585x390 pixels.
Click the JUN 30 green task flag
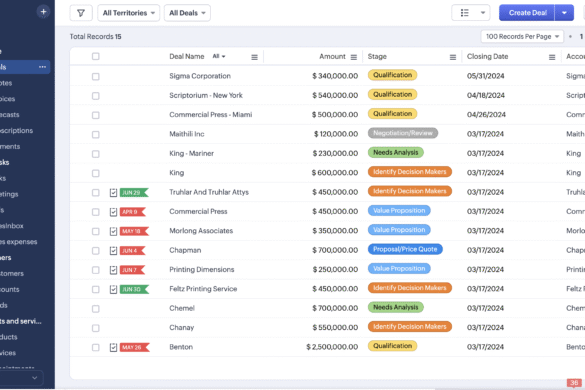coord(134,289)
